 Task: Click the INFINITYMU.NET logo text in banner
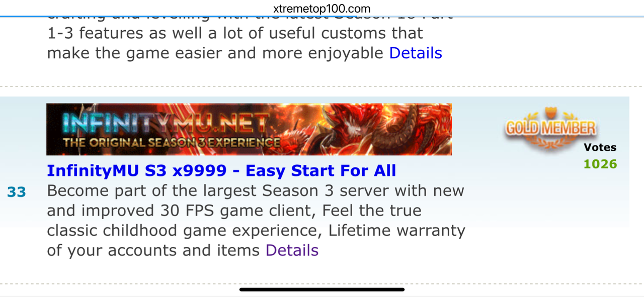pos(166,123)
